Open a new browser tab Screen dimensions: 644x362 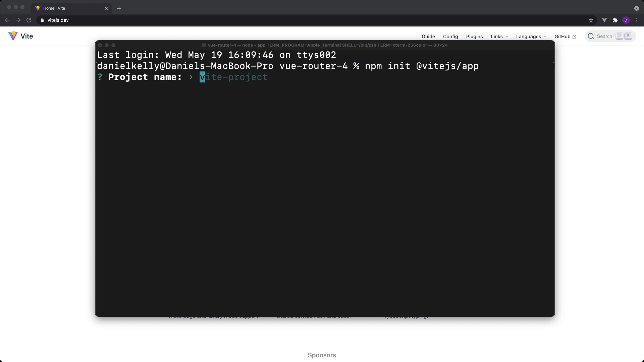pos(119,8)
